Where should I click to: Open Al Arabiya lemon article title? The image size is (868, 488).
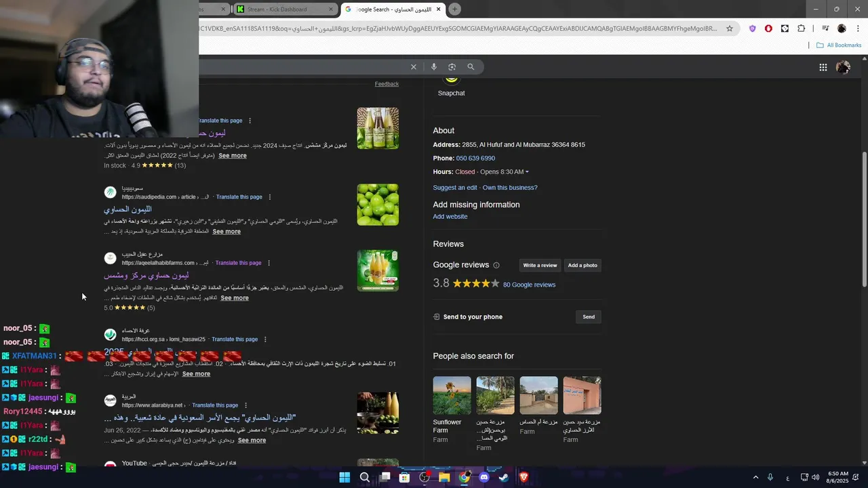tap(200, 418)
